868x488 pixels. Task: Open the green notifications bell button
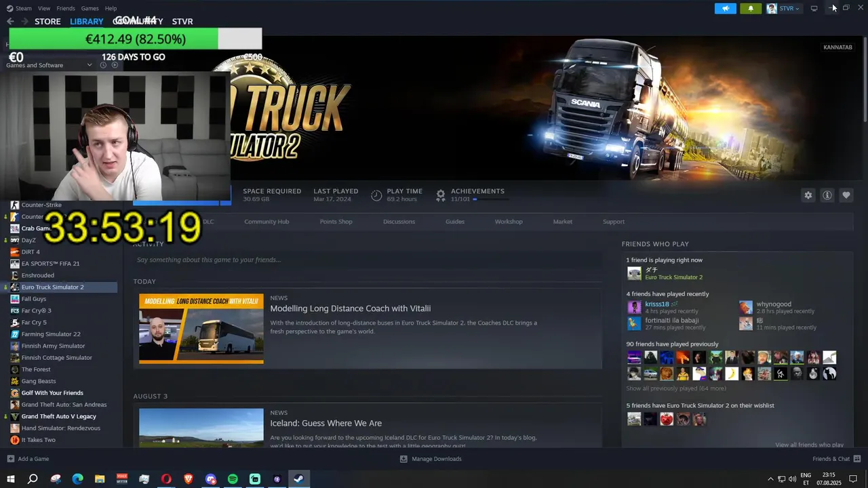tap(751, 8)
